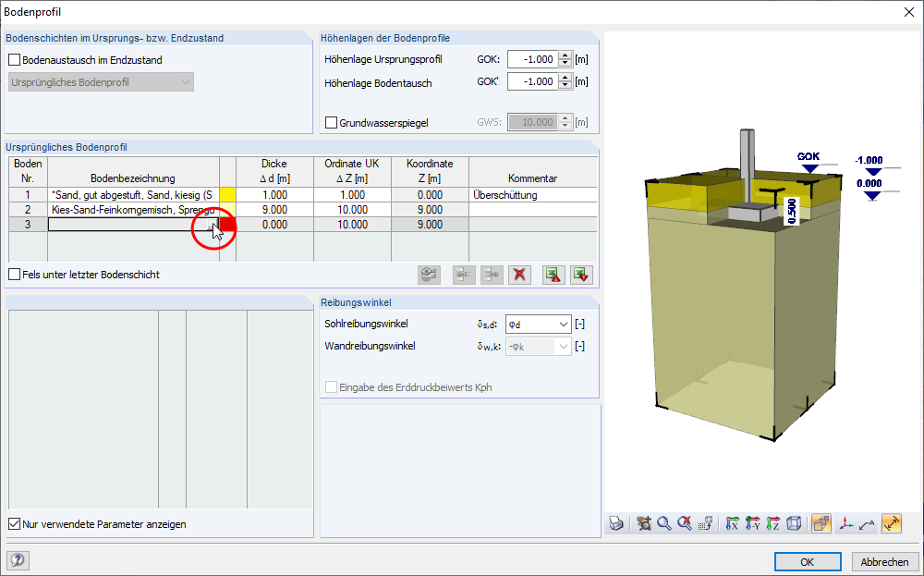Open soil selection button in row 3
This screenshot has height=576, width=924.
pos(213,225)
